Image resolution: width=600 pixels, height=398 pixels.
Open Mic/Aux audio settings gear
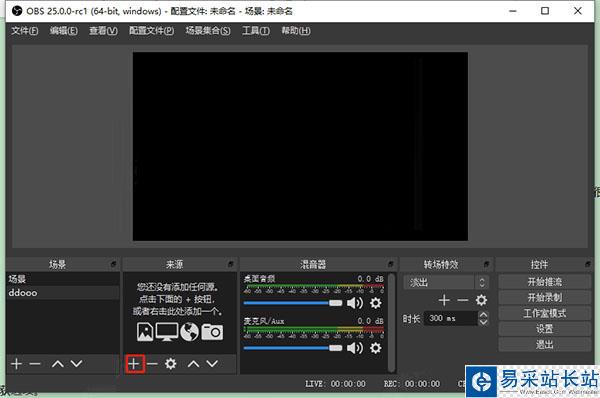pos(375,348)
